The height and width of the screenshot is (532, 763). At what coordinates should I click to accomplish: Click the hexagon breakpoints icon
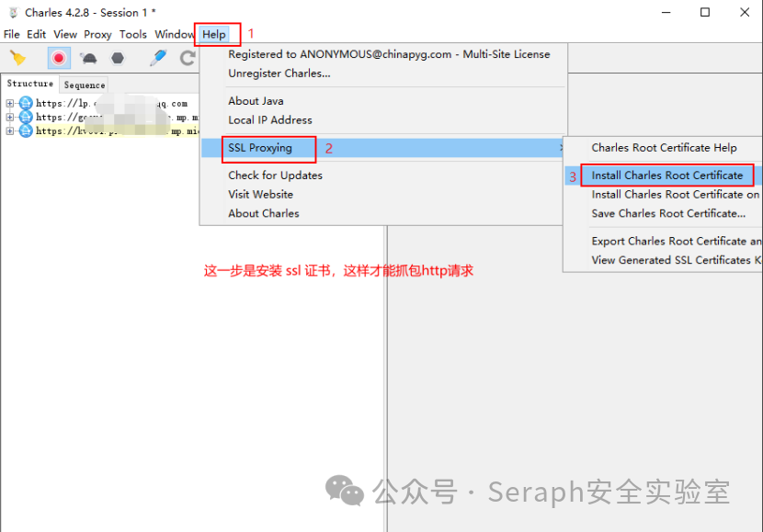(x=118, y=59)
